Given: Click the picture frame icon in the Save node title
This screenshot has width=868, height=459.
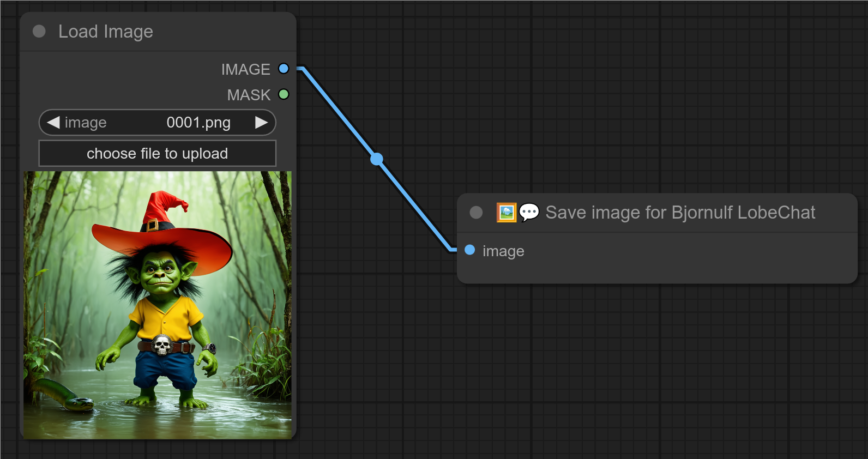Looking at the screenshot, I should click(506, 213).
